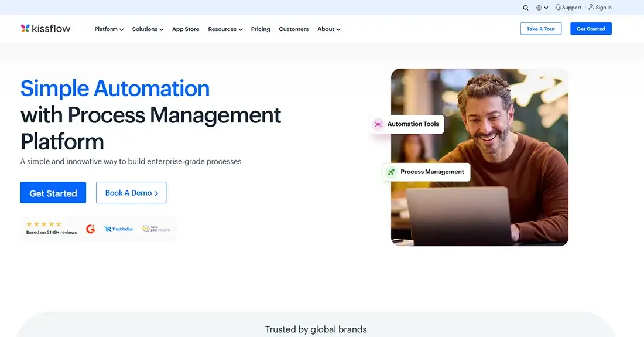Expand the Solutions dropdown menu
This screenshot has height=337, width=644.
click(148, 29)
